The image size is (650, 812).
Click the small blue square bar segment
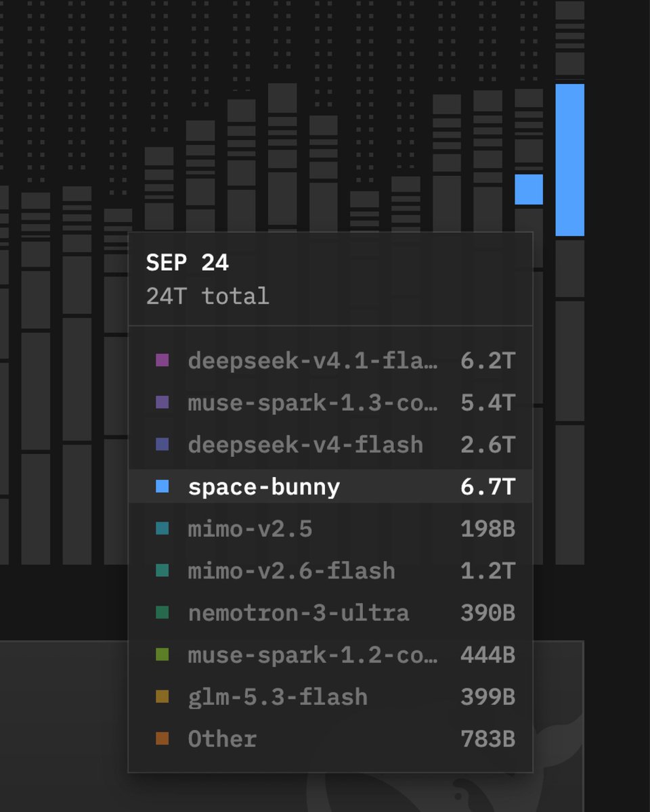[529, 189]
